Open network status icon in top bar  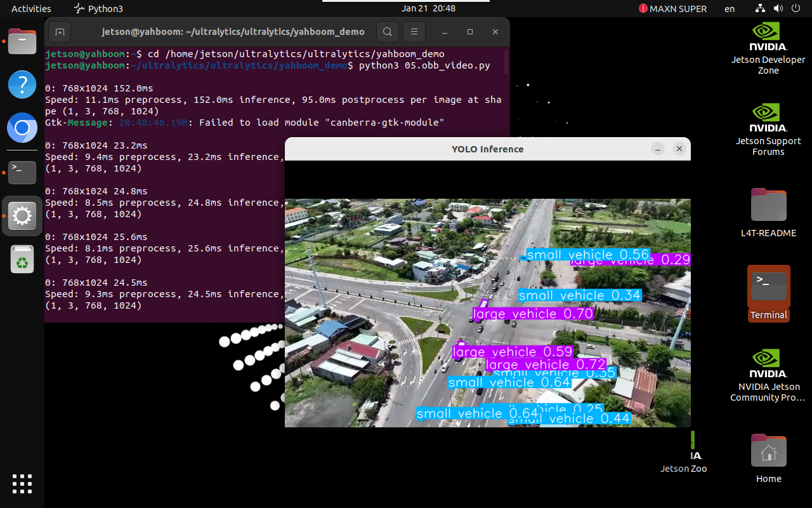pos(761,9)
